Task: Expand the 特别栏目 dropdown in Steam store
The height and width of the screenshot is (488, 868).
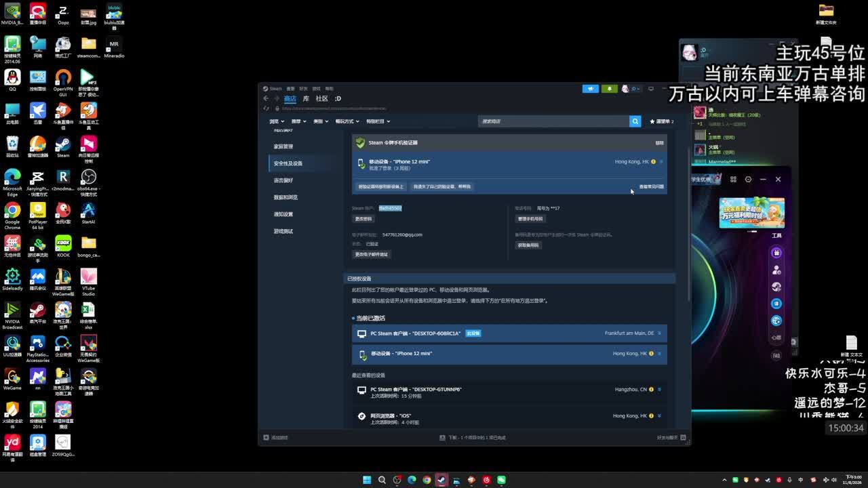Action: click(377, 121)
